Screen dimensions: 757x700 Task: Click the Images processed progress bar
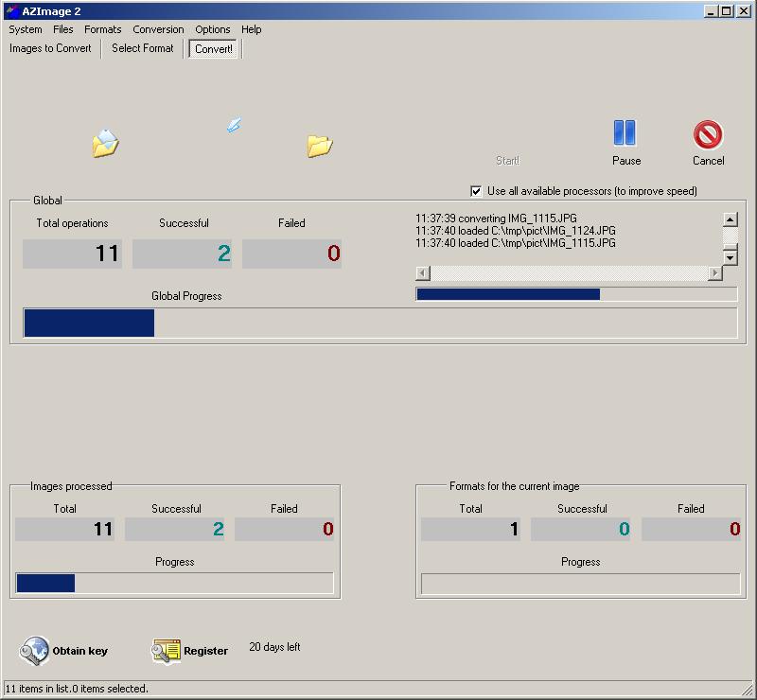174,583
